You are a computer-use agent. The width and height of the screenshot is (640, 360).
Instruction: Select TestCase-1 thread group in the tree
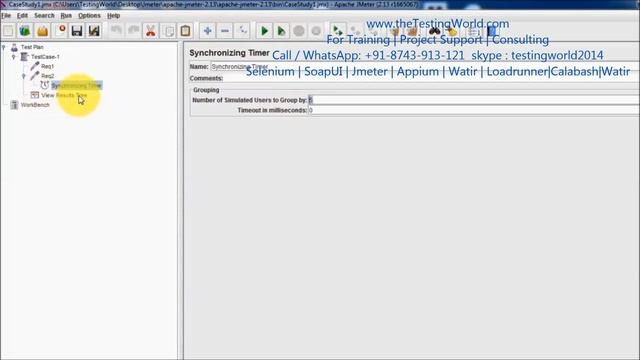click(x=45, y=57)
